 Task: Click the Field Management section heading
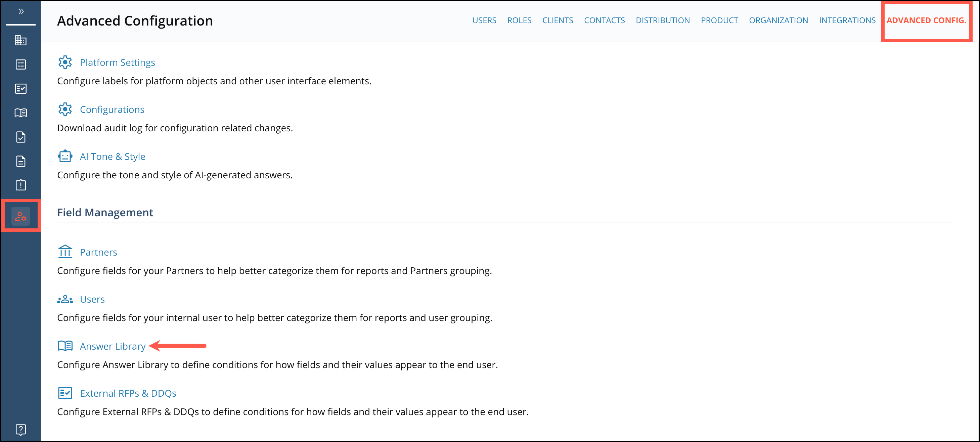click(105, 212)
